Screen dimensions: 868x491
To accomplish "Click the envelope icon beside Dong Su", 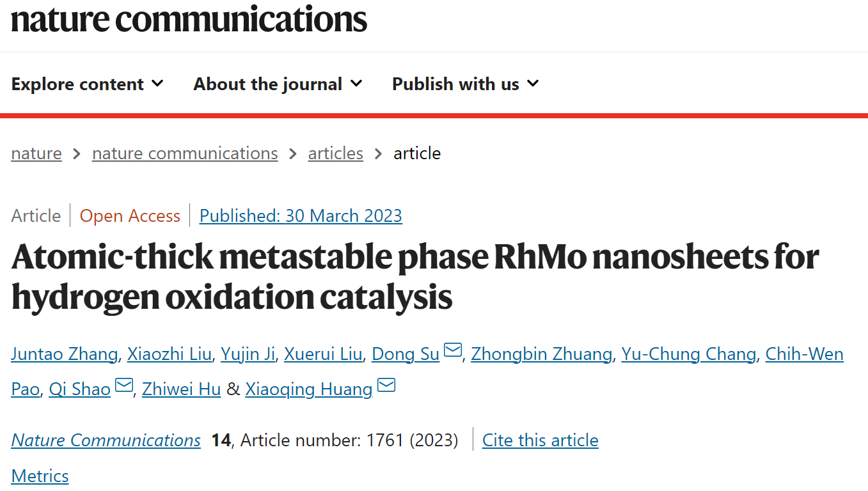I will (x=452, y=350).
